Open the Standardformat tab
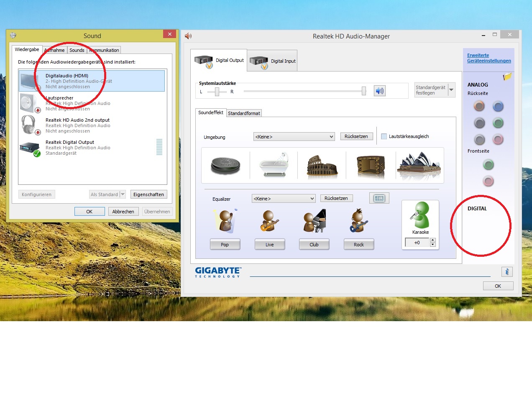 [x=244, y=113]
